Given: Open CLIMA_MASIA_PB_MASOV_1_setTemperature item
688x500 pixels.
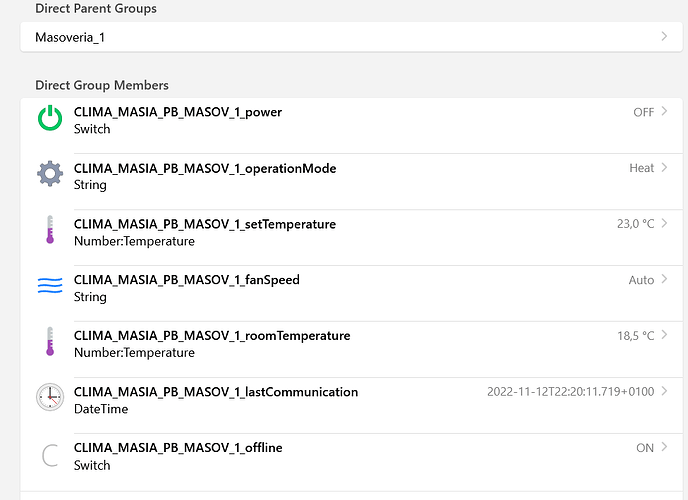Looking at the screenshot, I should pos(205,224).
